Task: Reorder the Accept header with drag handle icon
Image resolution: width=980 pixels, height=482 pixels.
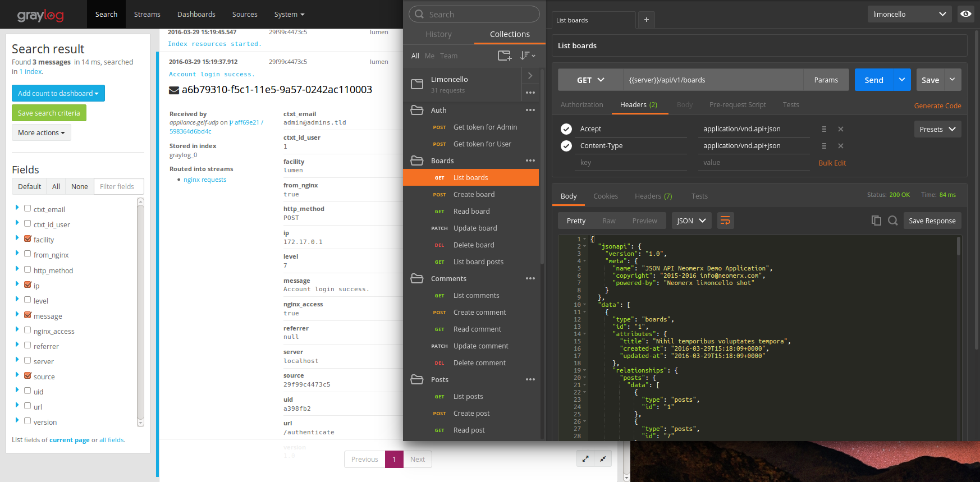Action: [824, 129]
